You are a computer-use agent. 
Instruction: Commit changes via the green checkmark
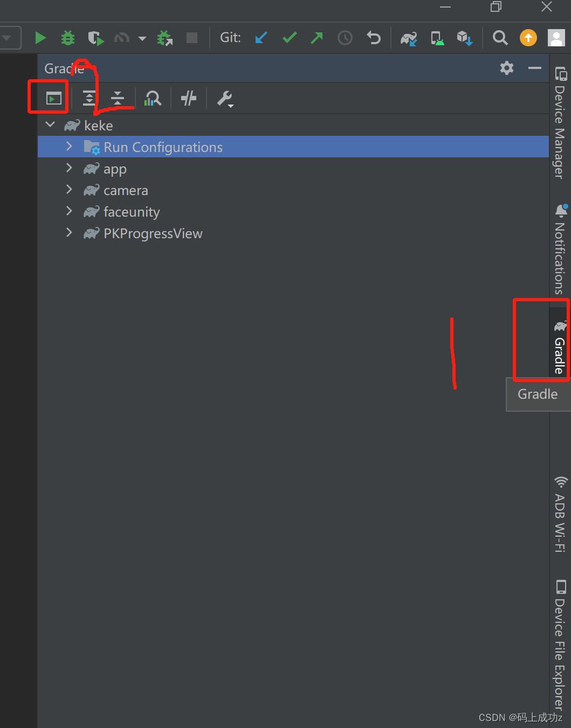point(290,38)
